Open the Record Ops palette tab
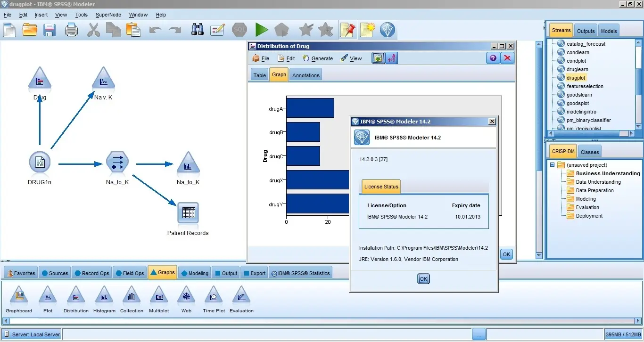The image size is (644, 342). point(92,273)
